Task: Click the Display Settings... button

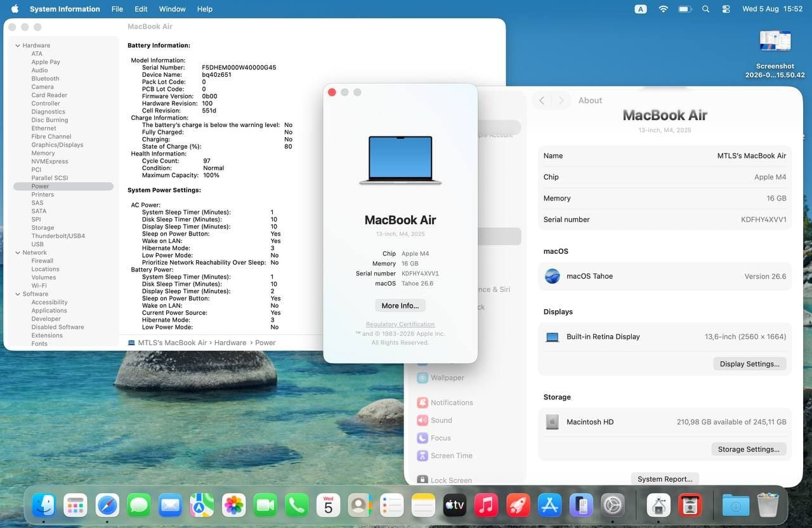Action: click(749, 364)
